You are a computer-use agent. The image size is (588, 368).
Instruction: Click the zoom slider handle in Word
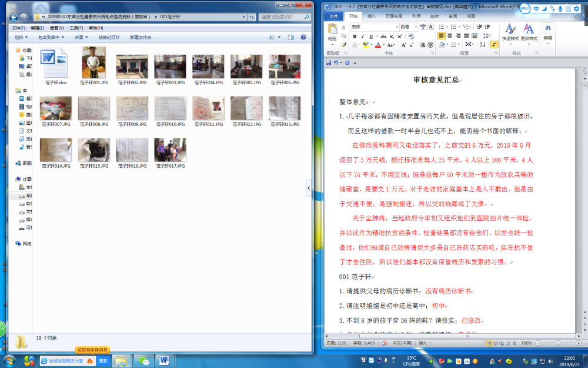pos(559,343)
